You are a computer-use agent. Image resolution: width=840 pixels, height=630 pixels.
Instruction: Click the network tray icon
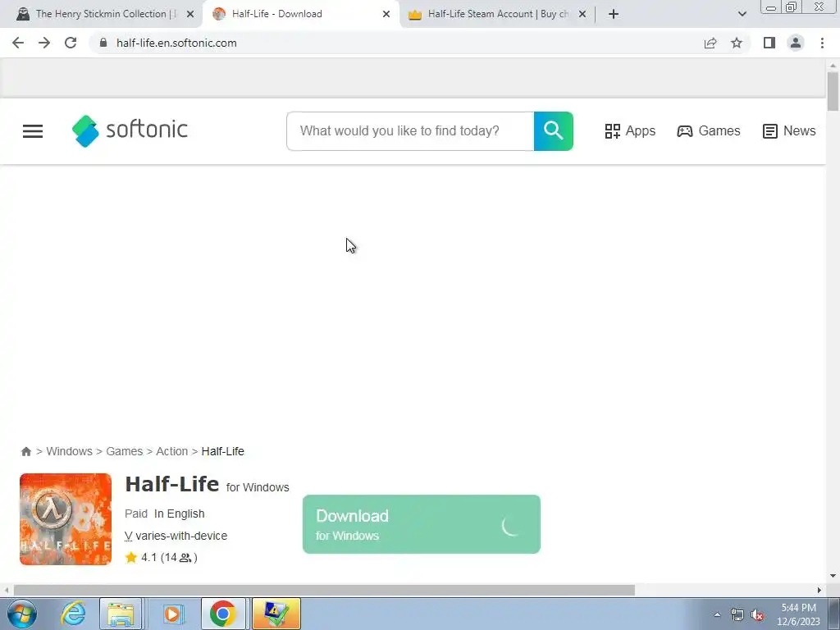click(x=737, y=615)
